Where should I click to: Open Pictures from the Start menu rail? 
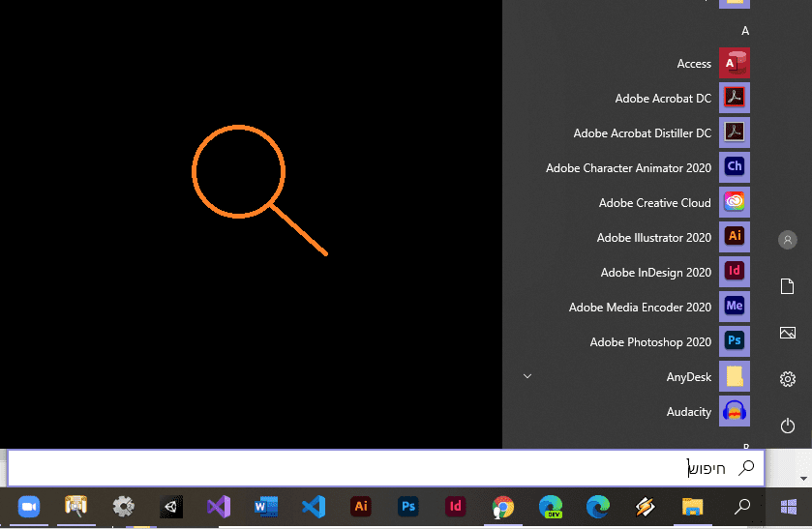pyautogui.click(x=787, y=333)
